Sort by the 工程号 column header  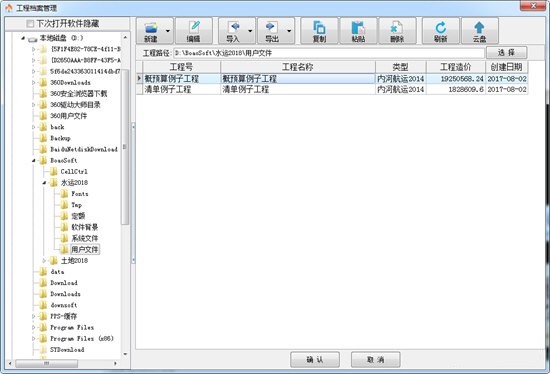point(181,67)
